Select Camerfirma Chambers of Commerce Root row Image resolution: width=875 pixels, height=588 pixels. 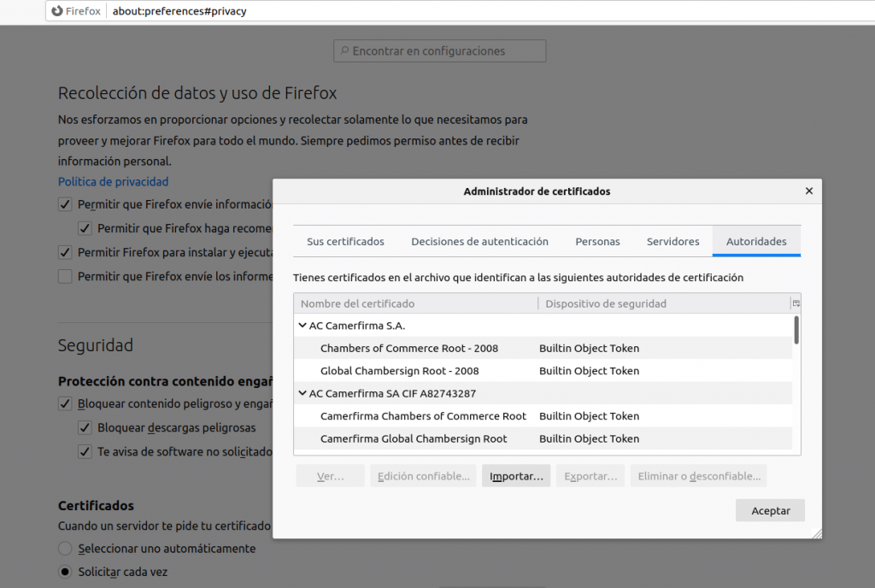543,416
